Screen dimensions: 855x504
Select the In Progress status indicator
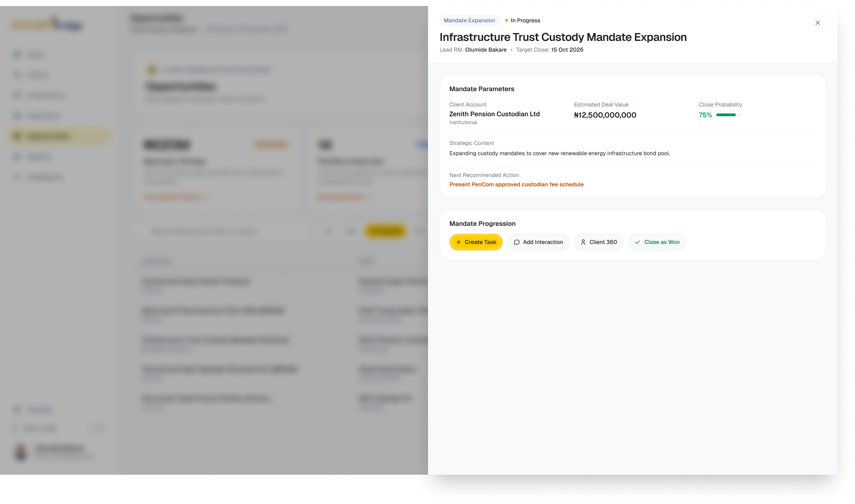[522, 20]
